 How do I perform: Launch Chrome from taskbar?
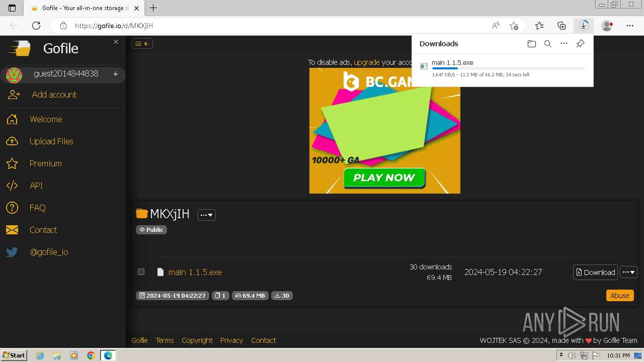click(x=91, y=355)
